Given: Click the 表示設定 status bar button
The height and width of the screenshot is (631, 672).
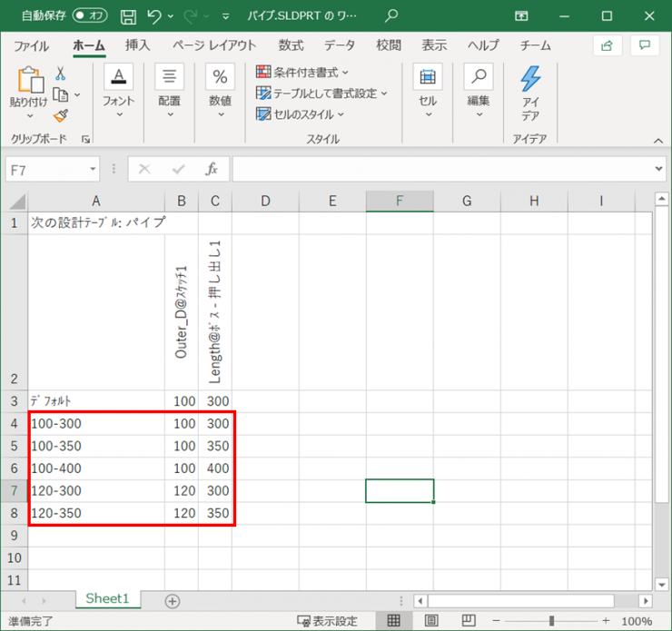Looking at the screenshot, I should click(x=328, y=621).
